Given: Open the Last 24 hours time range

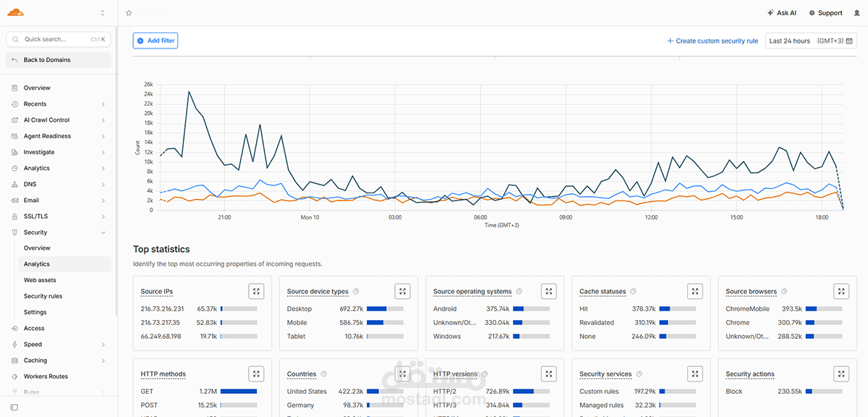Looking at the screenshot, I should point(812,41).
